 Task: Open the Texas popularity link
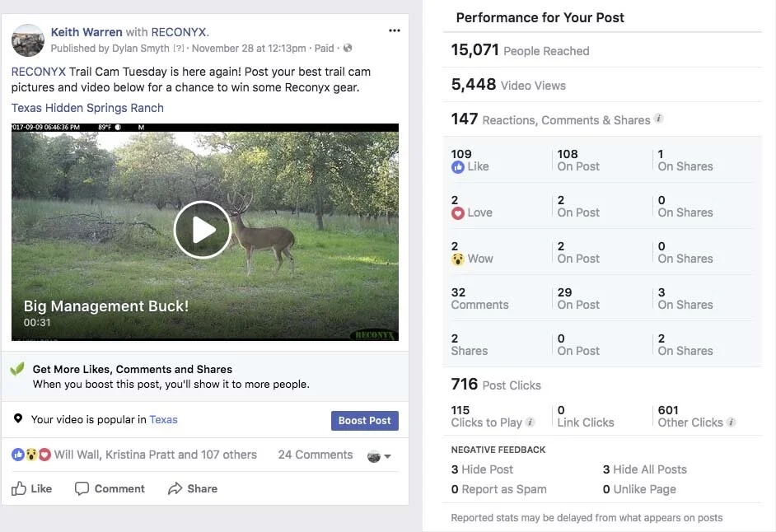(x=163, y=420)
